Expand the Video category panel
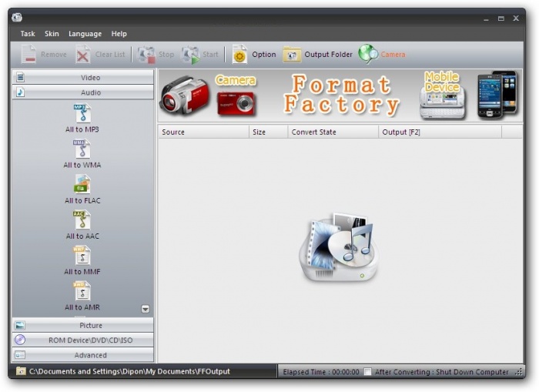The height and width of the screenshot is (392, 539). (x=83, y=77)
